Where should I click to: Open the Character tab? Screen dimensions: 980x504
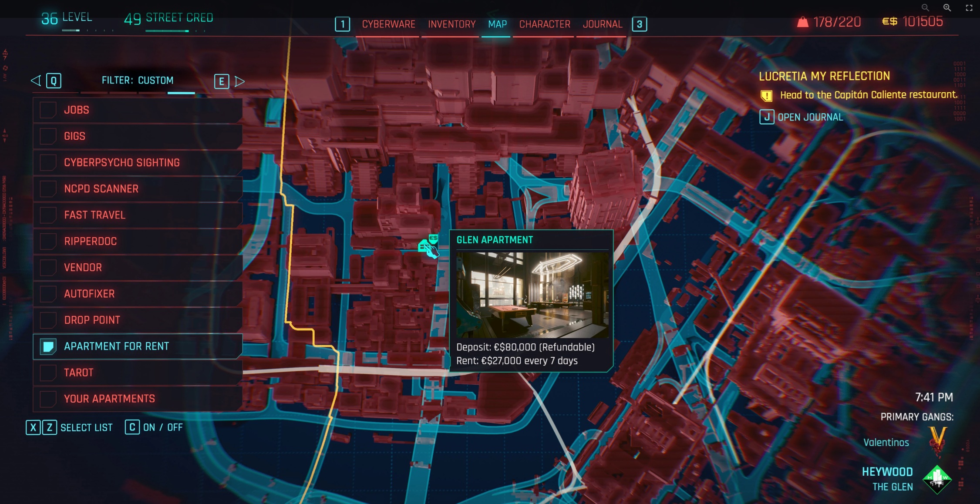coord(545,24)
